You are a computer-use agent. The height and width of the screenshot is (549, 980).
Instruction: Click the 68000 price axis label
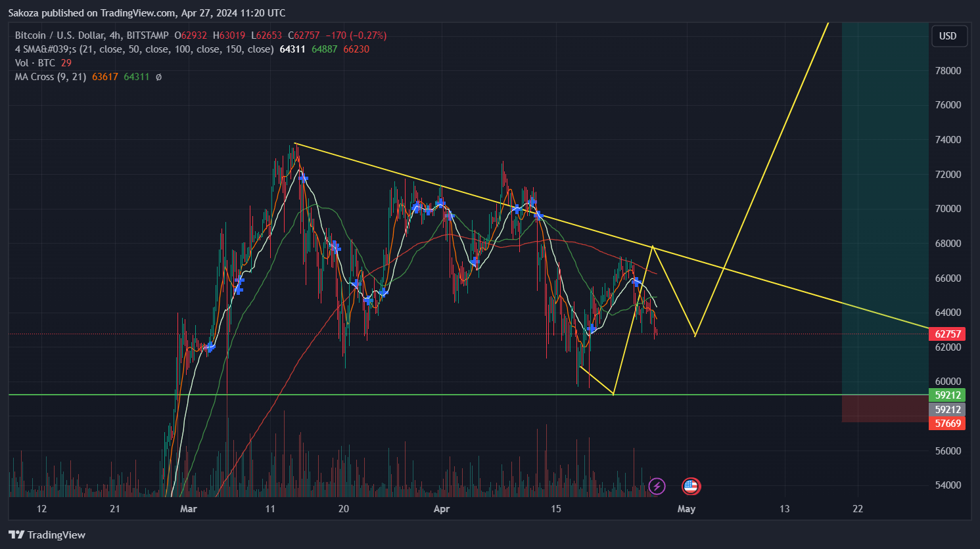948,243
